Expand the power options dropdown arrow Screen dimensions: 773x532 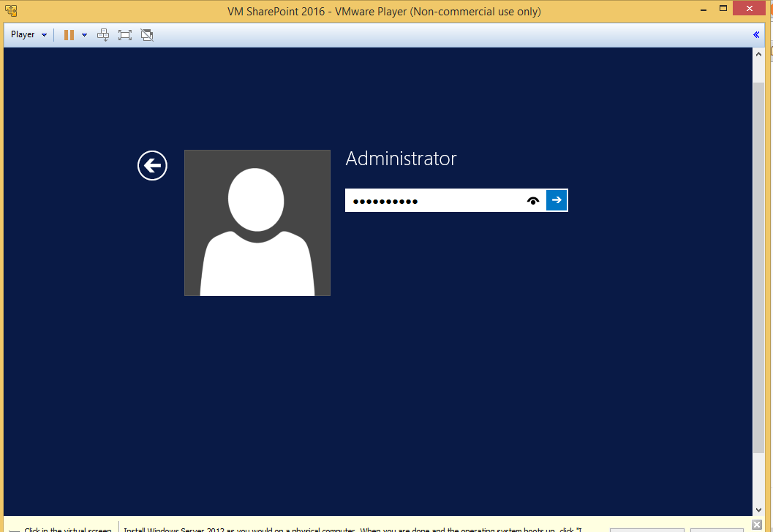coord(84,35)
